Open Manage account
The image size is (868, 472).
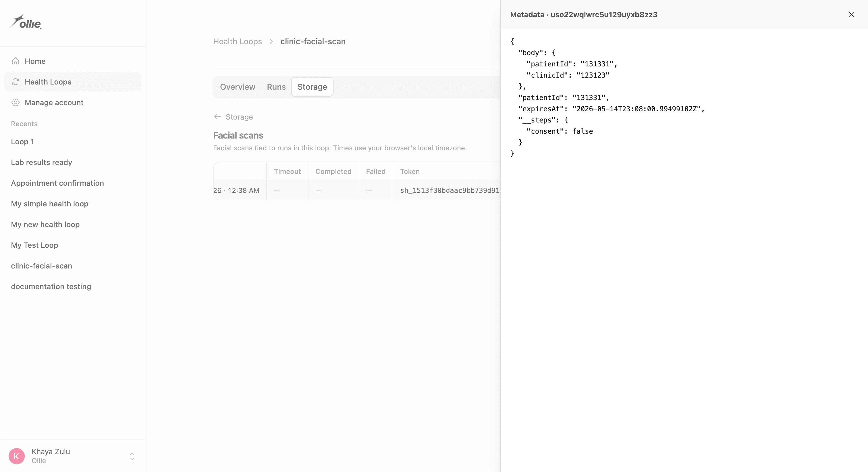point(73,103)
